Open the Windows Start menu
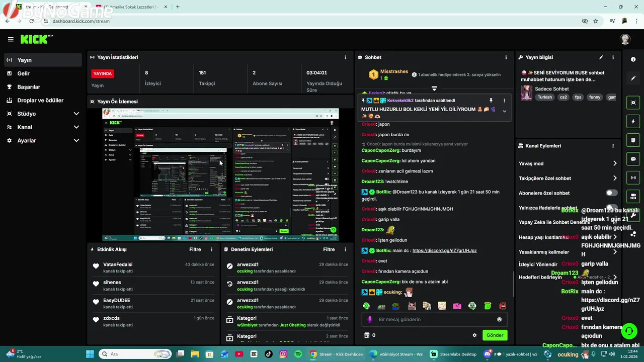644x362 pixels. coord(90,354)
